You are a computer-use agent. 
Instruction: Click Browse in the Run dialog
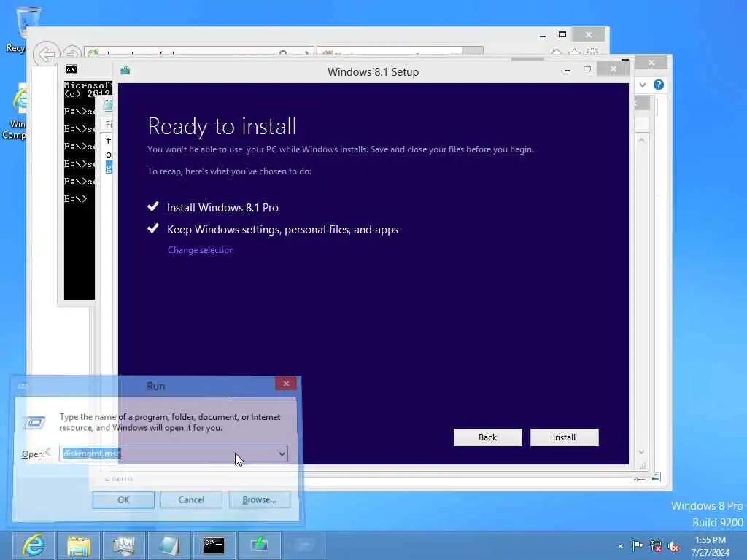coord(259,499)
